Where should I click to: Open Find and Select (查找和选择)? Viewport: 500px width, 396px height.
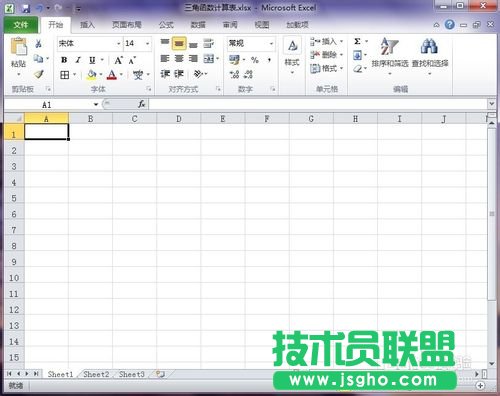click(x=430, y=56)
